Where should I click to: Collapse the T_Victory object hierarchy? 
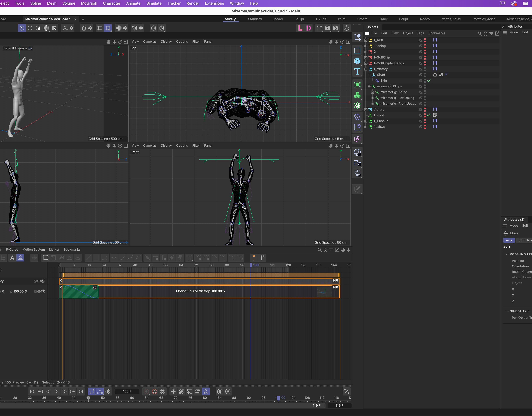[x=365, y=69]
